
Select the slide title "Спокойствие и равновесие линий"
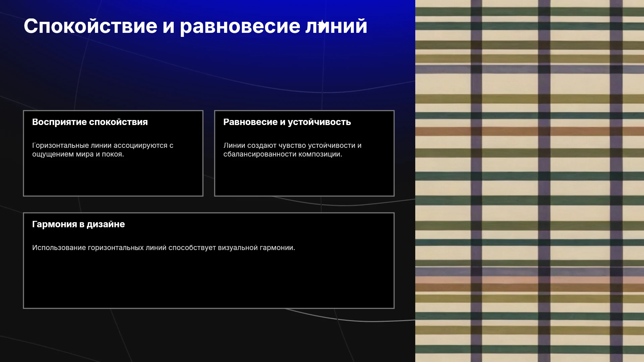[x=196, y=26]
